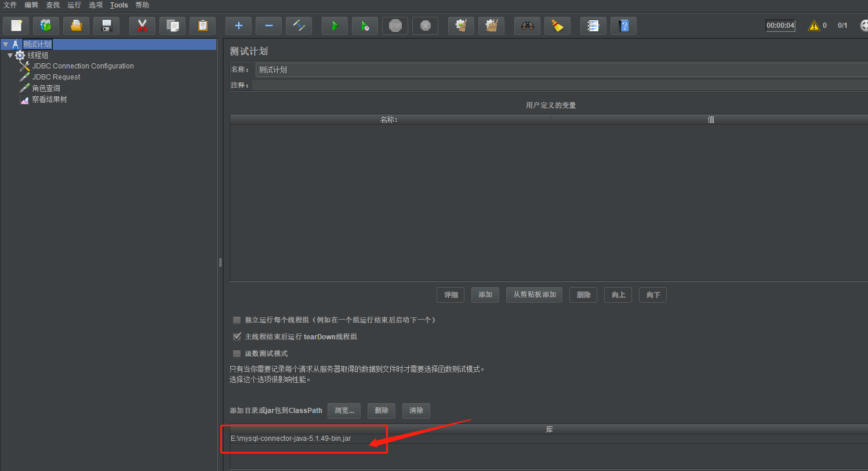The image size is (868, 471).
Task: Cut selection using scissors icon
Action: pyautogui.click(x=142, y=26)
